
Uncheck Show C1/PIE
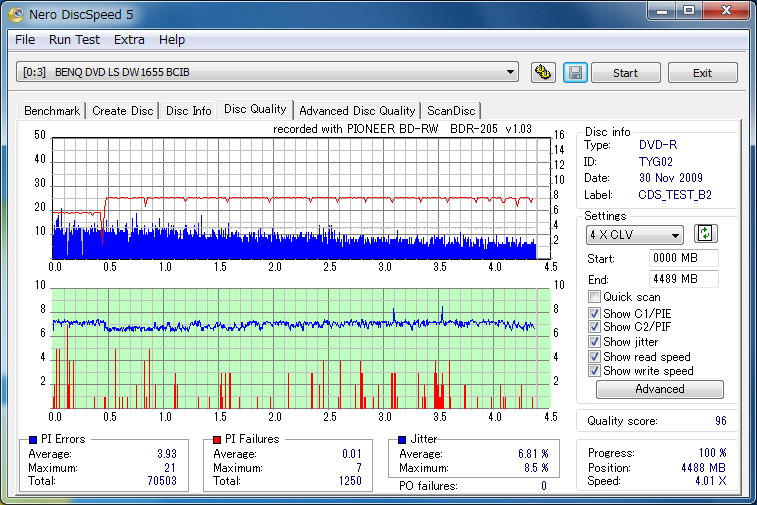coord(595,314)
